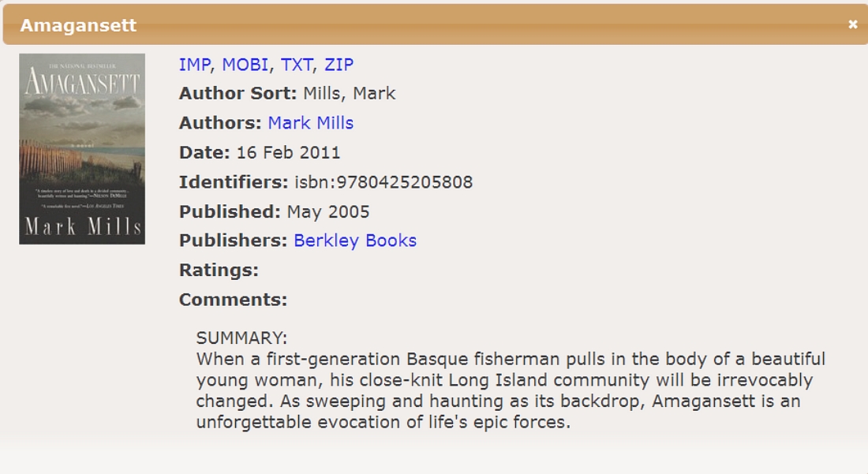Viewport: 868px width, 474px height.
Task: Download the ZIP archive
Action: (339, 65)
